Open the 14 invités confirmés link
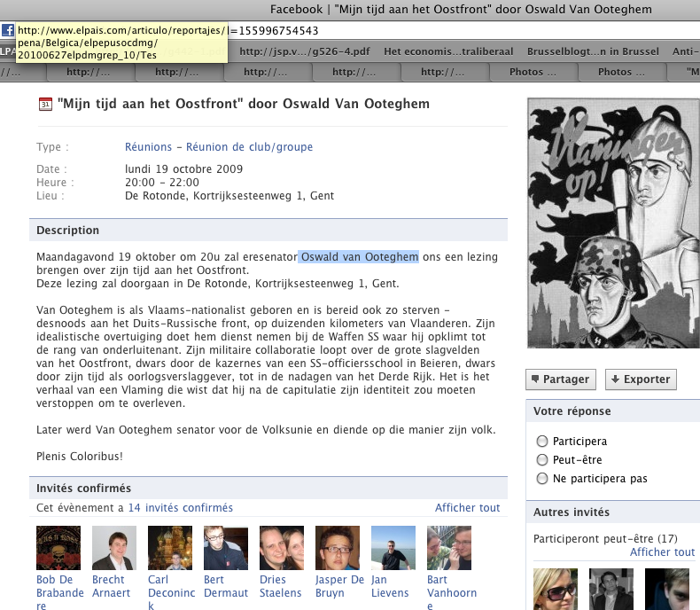This screenshot has height=610, width=700. click(x=181, y=508)
